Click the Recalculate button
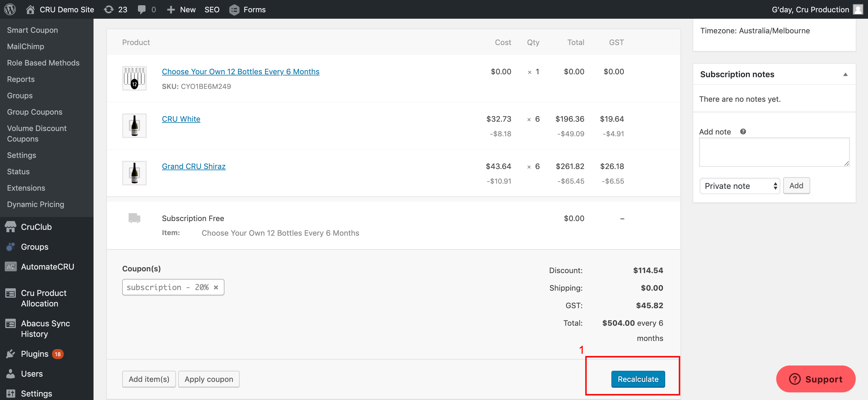868x400 pixels. coord(638,379)
